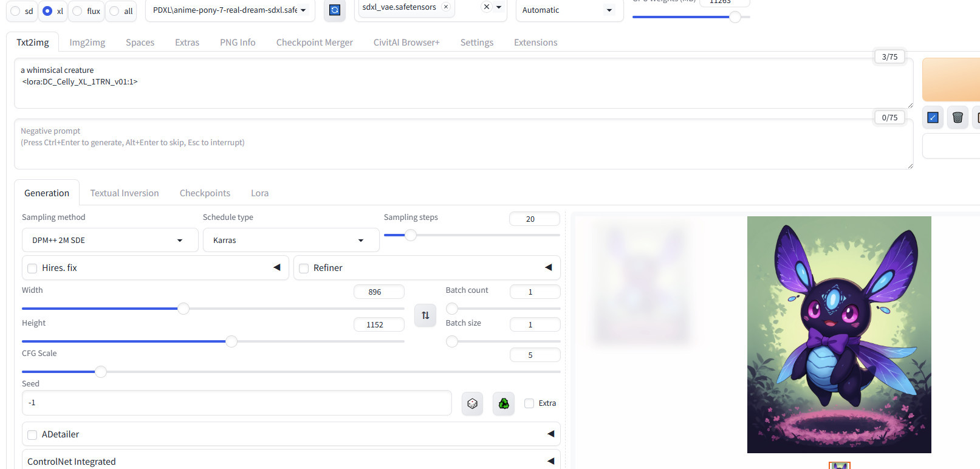
Task: Click the Seed input field
Action: 237,403
